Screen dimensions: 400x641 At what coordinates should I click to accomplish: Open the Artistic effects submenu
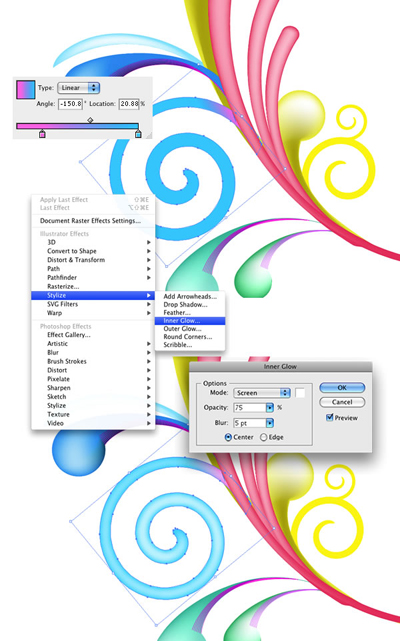pyautogui.click(x=93, y=344)
